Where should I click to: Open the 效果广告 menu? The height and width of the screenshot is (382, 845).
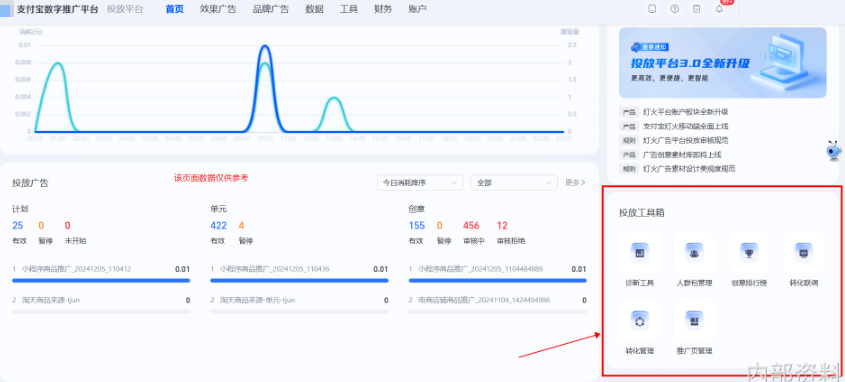coord(218,9)
